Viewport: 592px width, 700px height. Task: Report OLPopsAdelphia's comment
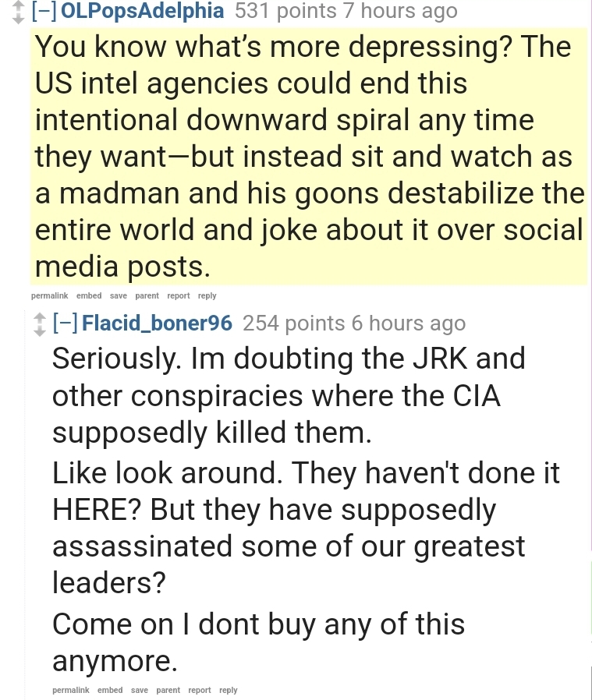pyautogui.click(x=179, y=295)
